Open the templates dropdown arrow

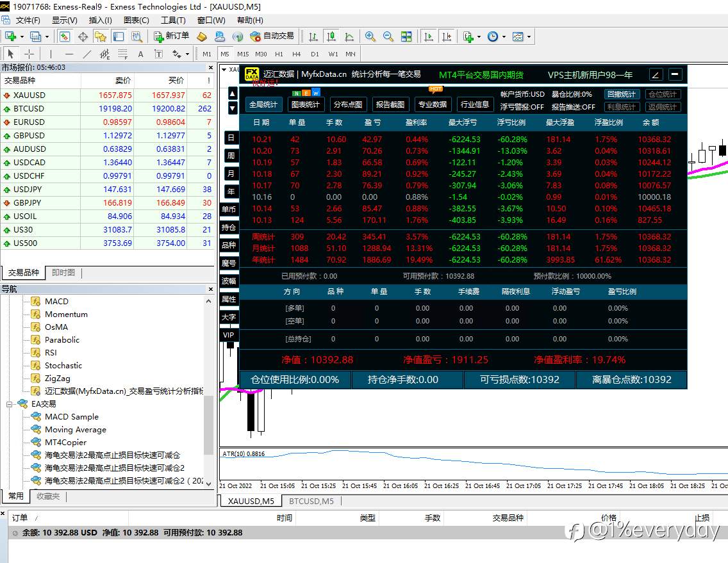[529, 37]
